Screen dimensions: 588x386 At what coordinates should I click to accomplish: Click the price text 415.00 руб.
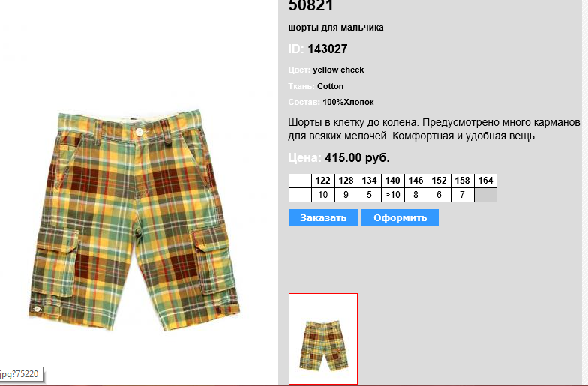click(x=357, y=157)
